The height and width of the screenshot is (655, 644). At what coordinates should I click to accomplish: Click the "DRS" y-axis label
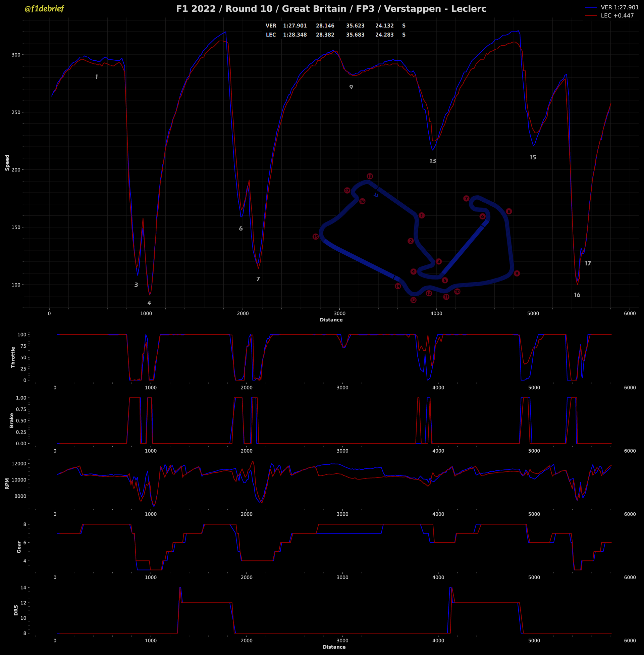pyautogui.click(x=16, y=610)
